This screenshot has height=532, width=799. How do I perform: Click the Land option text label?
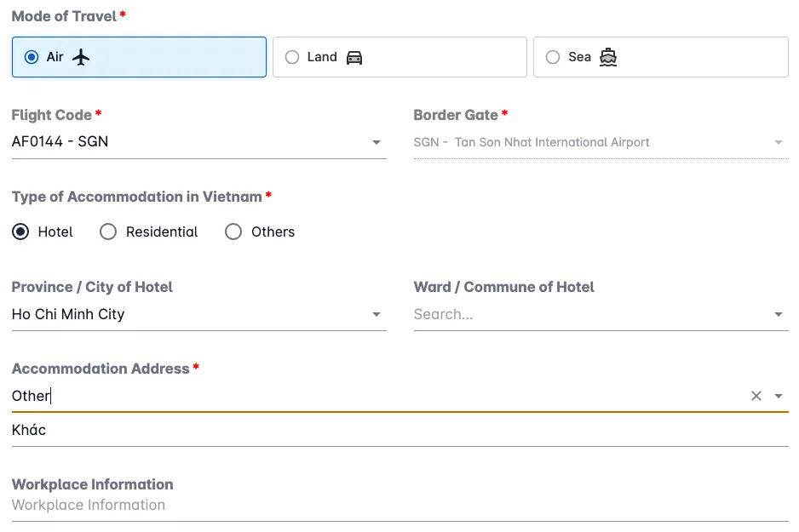(x=322, y=57)
